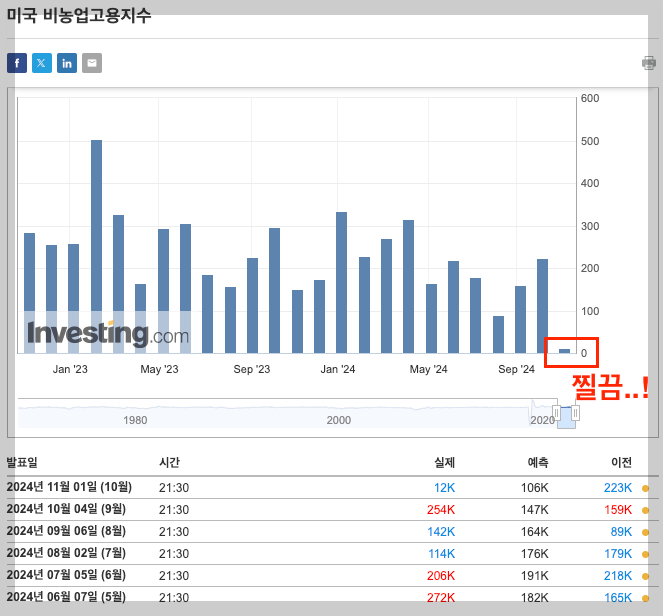Click the 이전 column header

click(x=622, y=462)
